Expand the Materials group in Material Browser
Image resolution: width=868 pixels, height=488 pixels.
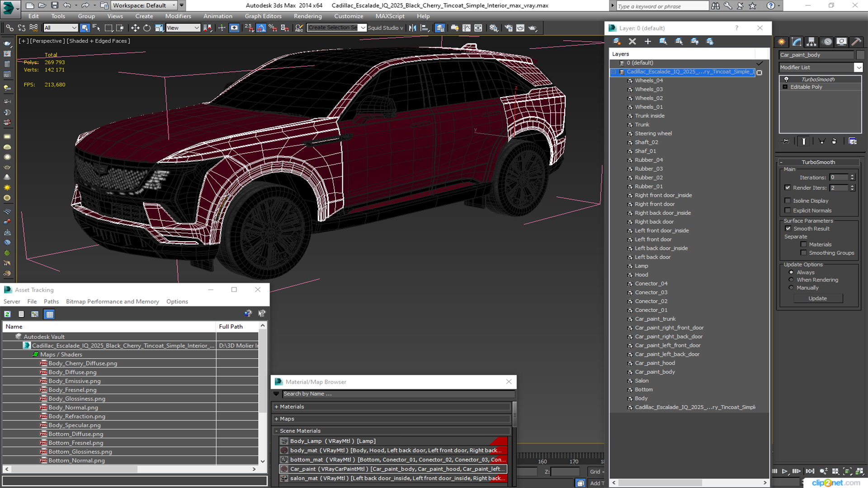(276, 407)
